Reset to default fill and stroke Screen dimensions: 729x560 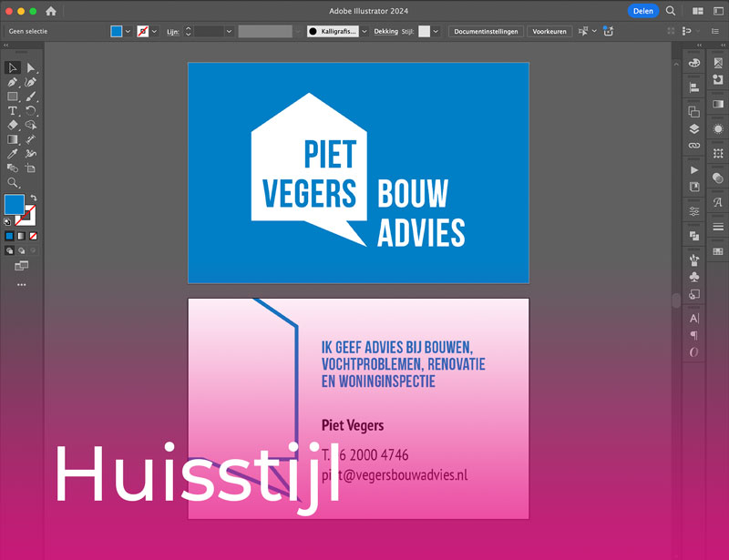[x=7, y=221]
